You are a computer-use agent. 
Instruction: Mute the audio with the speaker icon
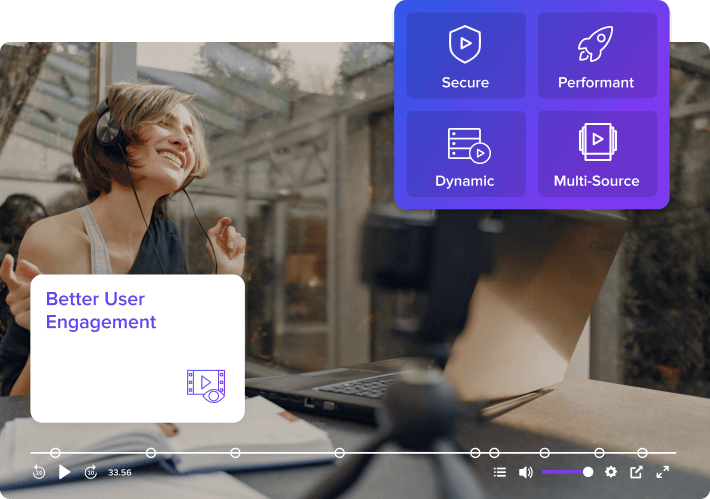tap(525, 472)
